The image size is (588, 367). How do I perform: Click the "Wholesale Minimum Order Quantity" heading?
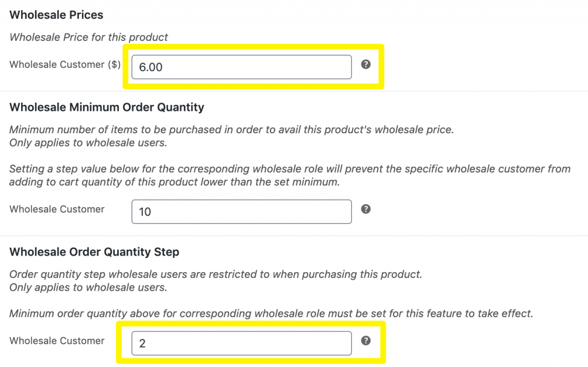tap(107, 107)
